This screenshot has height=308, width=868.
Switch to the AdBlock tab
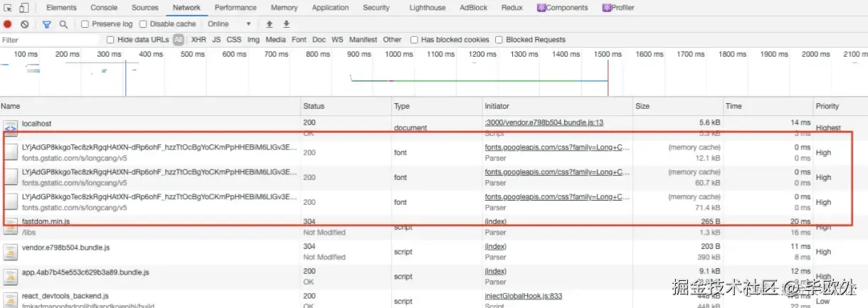pos(474,8)
